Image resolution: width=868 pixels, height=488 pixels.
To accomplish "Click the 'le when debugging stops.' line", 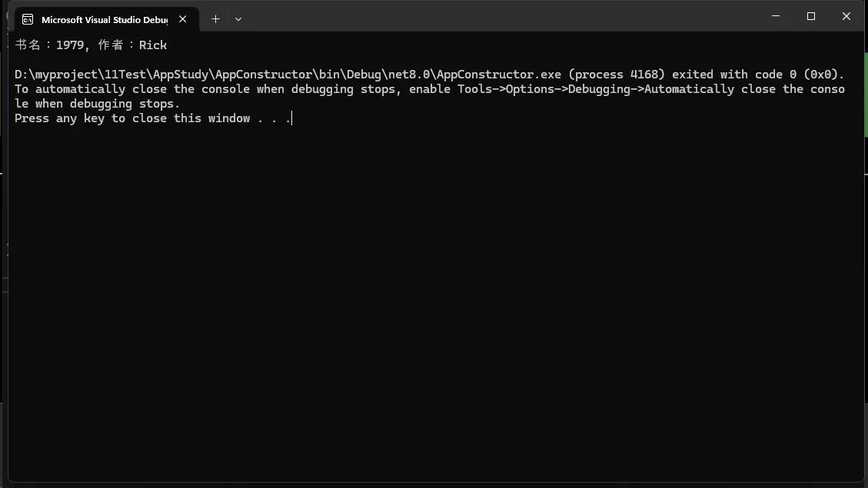I will pyautogui.click(x=98, y=104).
